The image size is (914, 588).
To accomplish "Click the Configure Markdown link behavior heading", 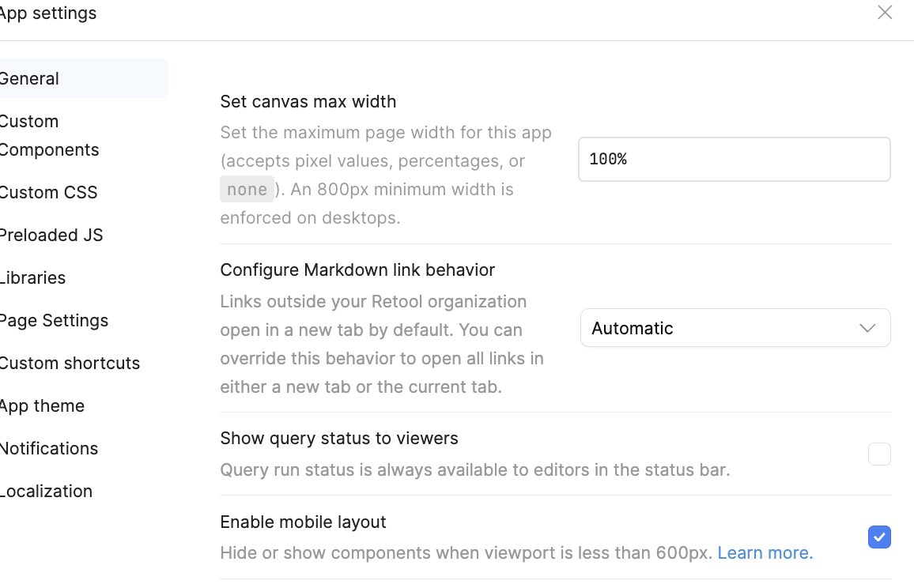I will click(357, 269).
